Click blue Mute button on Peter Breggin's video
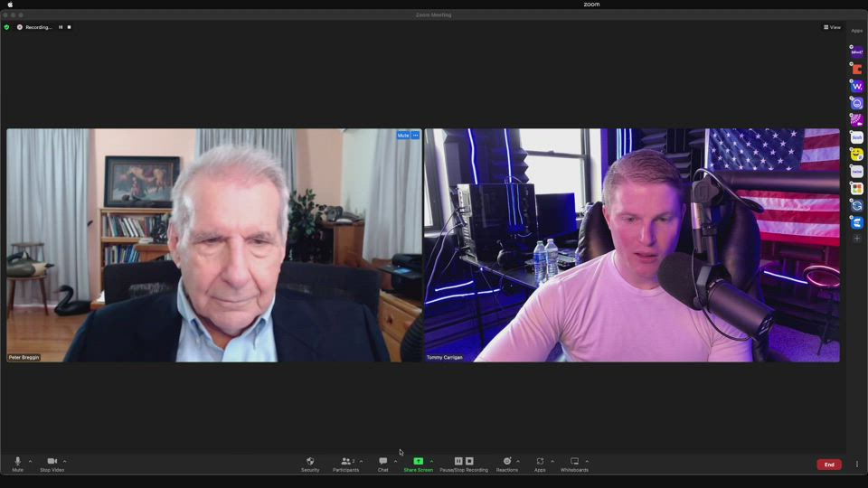Screen dimensions: 868x488 coord(402,135)
